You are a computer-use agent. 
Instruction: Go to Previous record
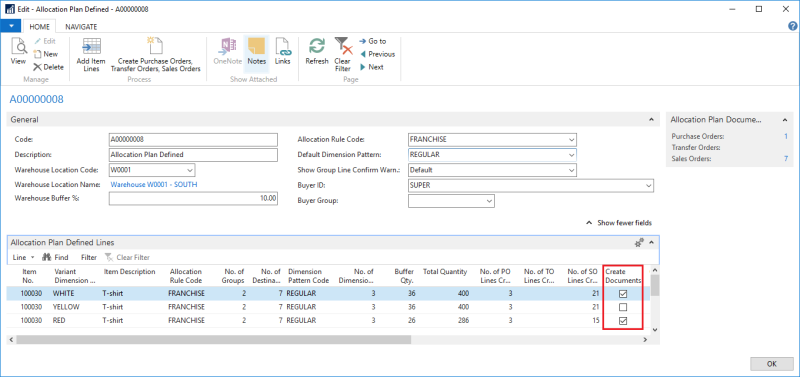point(378,54)
